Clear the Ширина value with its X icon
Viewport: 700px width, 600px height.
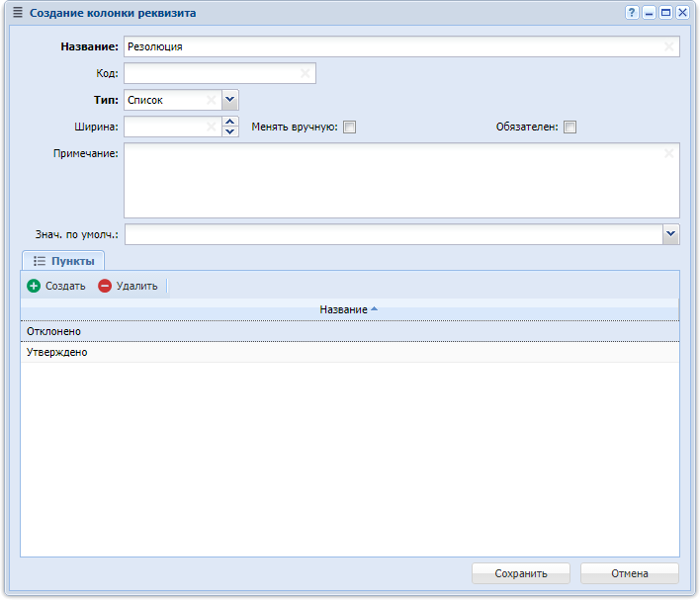(x=212, y=127)
